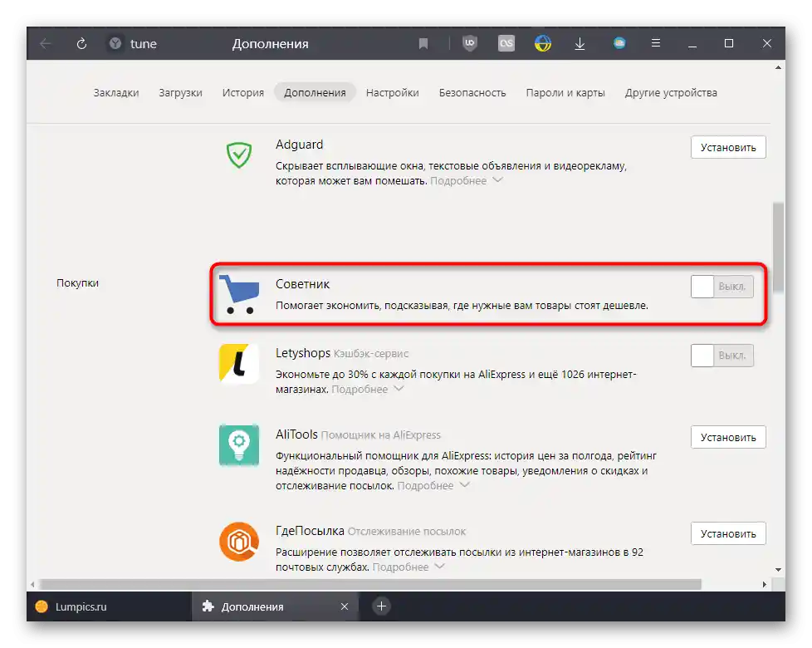Viewport: 812px width, 648px height.
Task: Go to Безопасность section
Action: pos(472,93)
